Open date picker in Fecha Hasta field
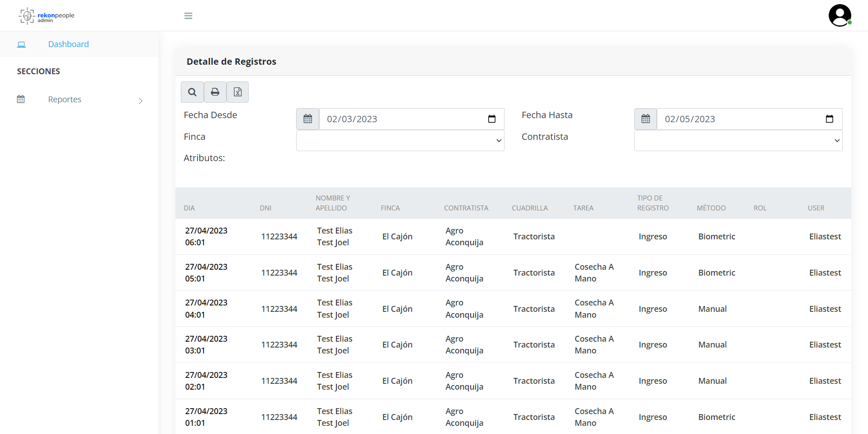The height and width of the screenshot is (434, 868). tap(830, 119)
